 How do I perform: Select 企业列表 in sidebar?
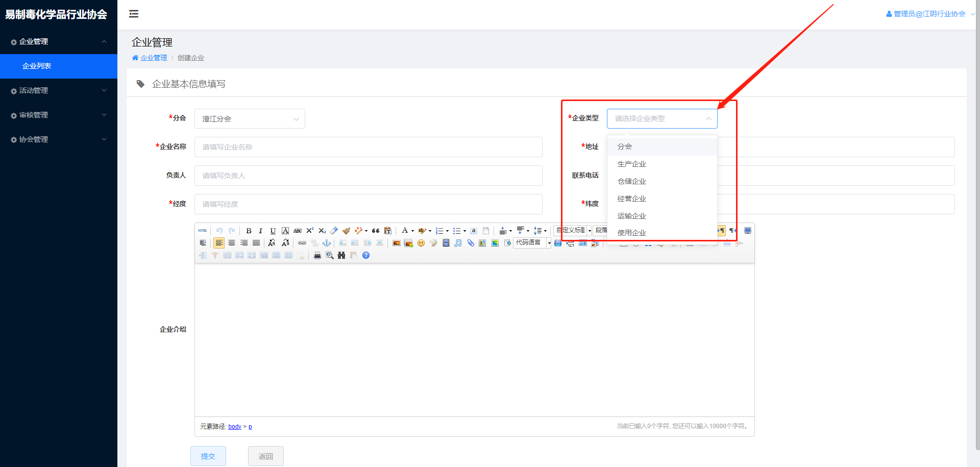coord(59,66)
